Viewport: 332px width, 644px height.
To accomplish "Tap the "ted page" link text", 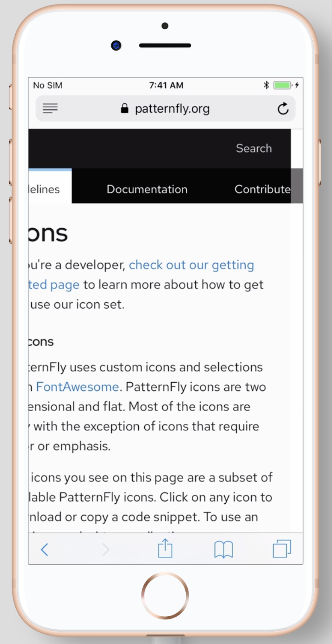I will tap(54, 285).
